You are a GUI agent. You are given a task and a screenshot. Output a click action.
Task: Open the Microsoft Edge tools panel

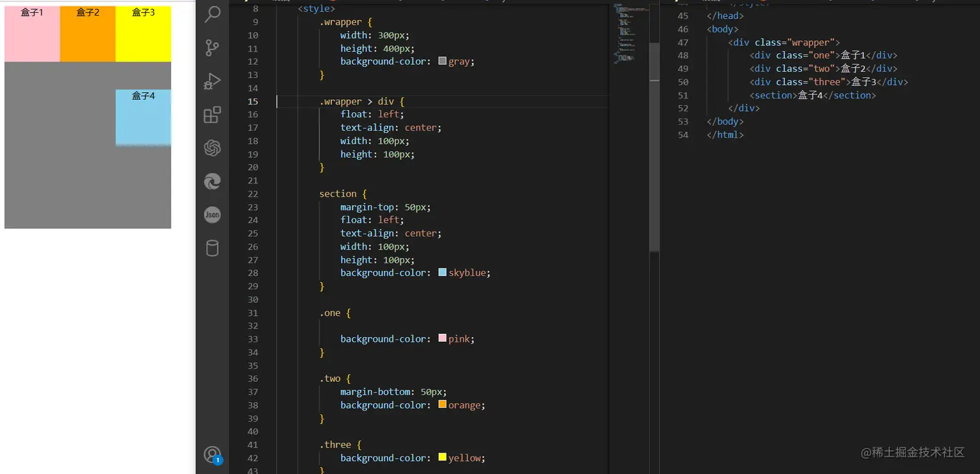[x=212, y=182]
